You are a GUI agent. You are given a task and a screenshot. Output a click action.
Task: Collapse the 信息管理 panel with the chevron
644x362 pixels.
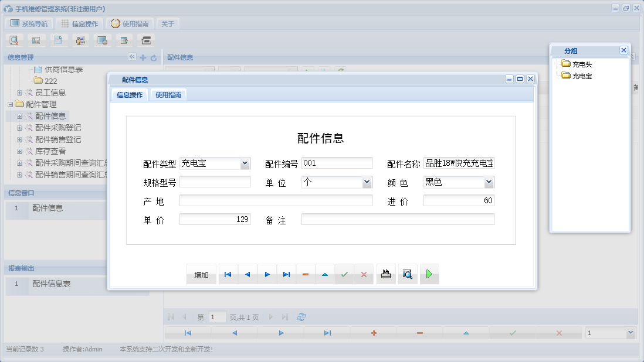(133, 57)
